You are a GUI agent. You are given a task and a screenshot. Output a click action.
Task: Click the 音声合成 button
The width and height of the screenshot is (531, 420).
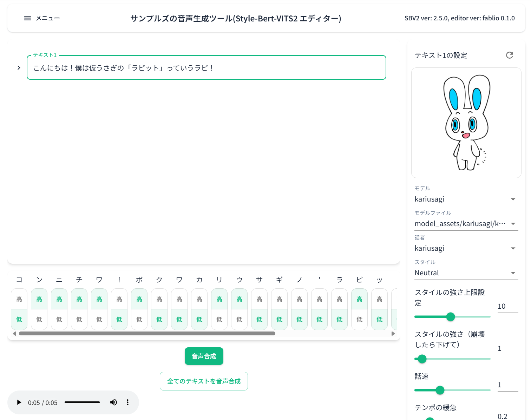click(x=204, y=356)
